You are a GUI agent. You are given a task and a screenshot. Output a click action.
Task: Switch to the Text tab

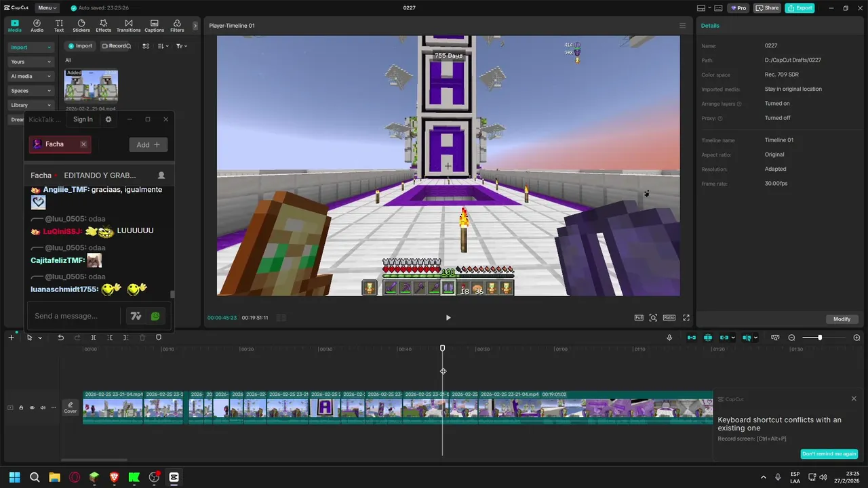pos(59,26)
